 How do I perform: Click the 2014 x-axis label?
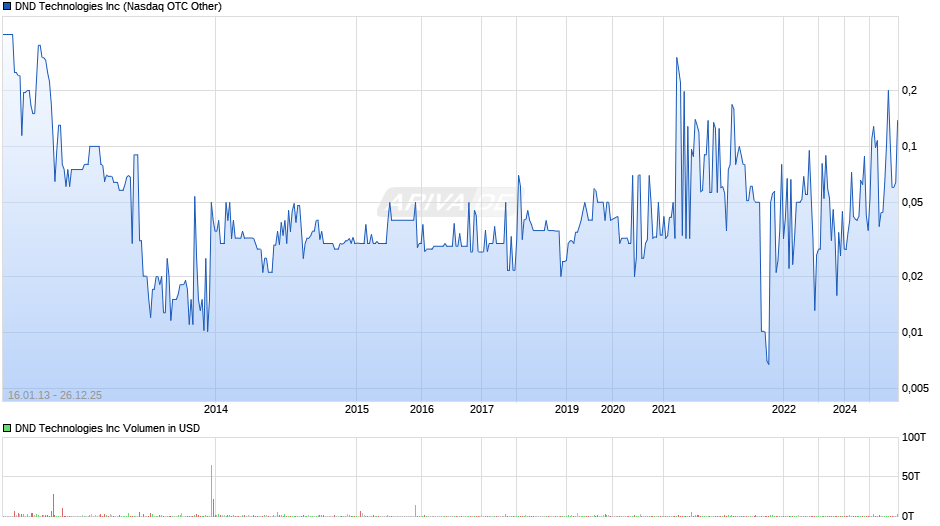pyautogui.click(x=216, y=409)
